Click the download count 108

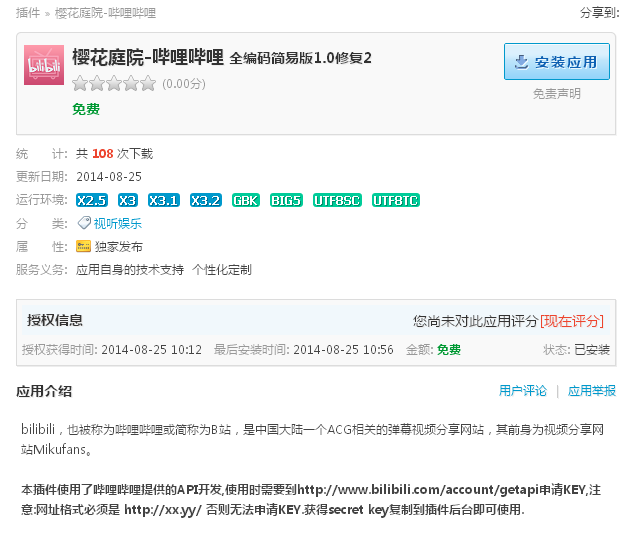click(103, 154)
